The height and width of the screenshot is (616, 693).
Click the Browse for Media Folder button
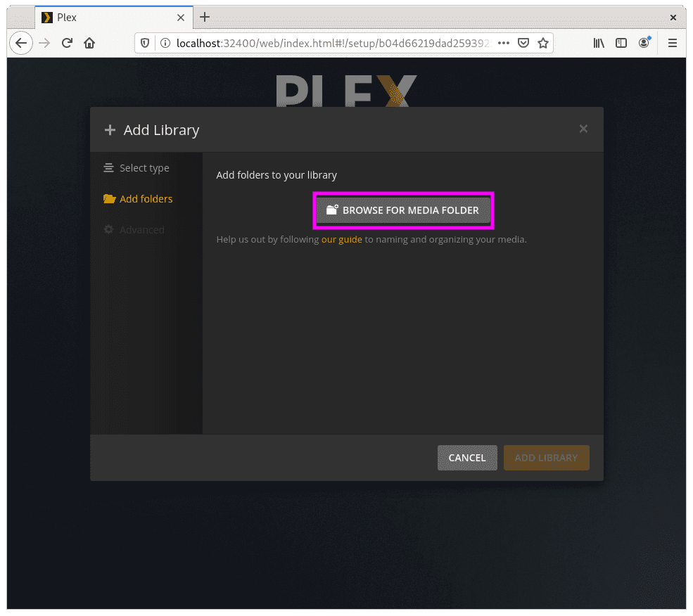[403, 210]
